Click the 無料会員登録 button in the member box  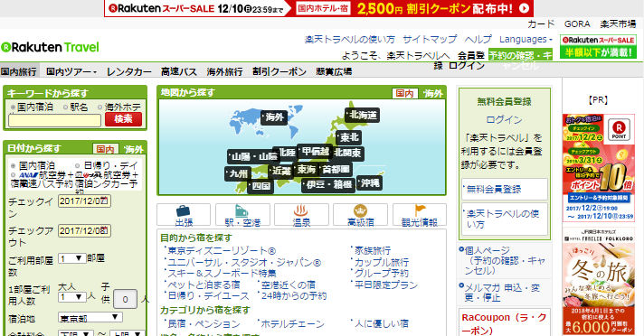click(505, 189)
